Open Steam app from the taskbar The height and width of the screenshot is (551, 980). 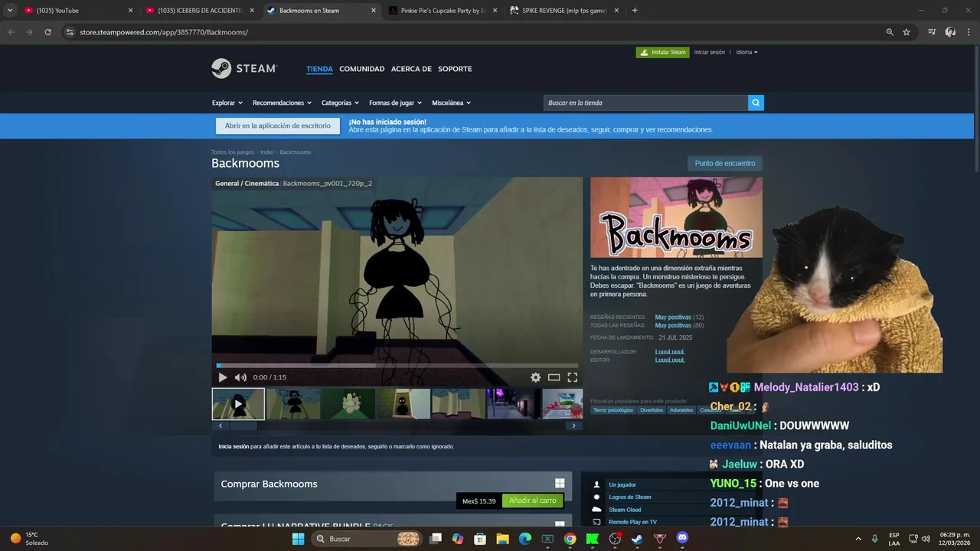point(637,539)
